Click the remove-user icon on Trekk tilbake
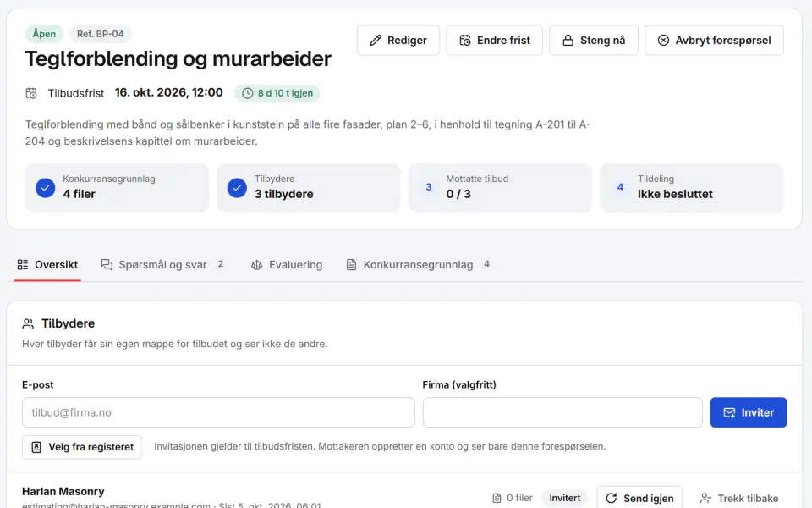 tap(705, 498)
